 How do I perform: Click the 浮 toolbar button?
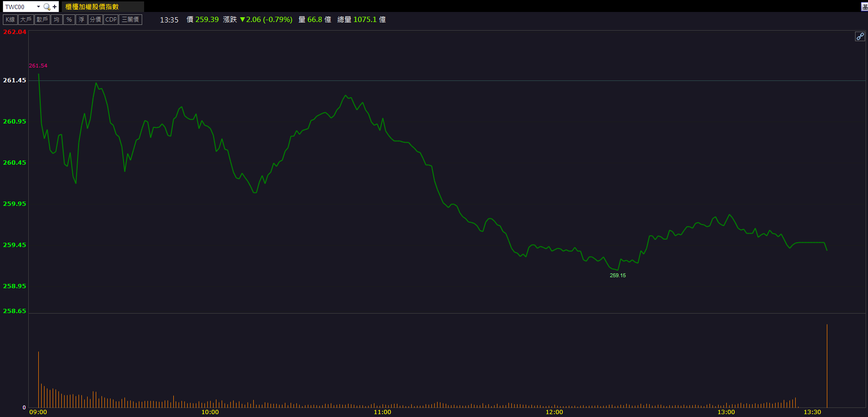click(81, 20)
